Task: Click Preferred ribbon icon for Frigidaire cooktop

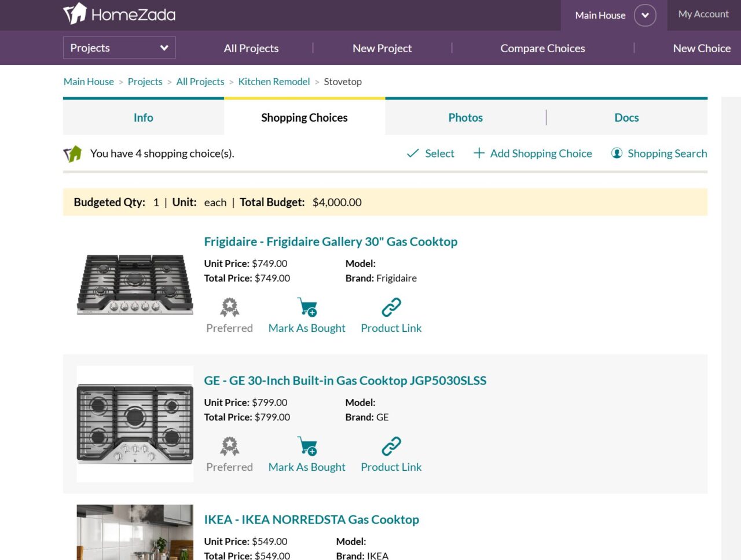Action: (229, 307)
